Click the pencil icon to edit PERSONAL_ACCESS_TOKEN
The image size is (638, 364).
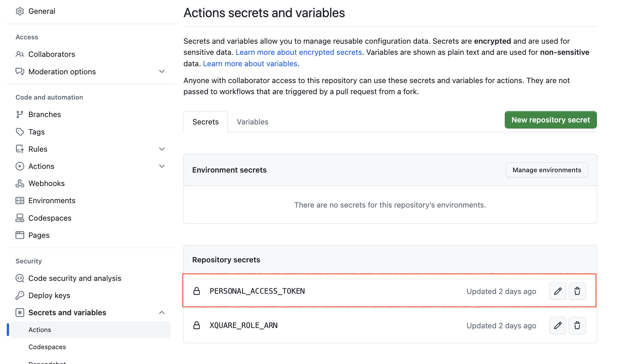click(557, 291)
